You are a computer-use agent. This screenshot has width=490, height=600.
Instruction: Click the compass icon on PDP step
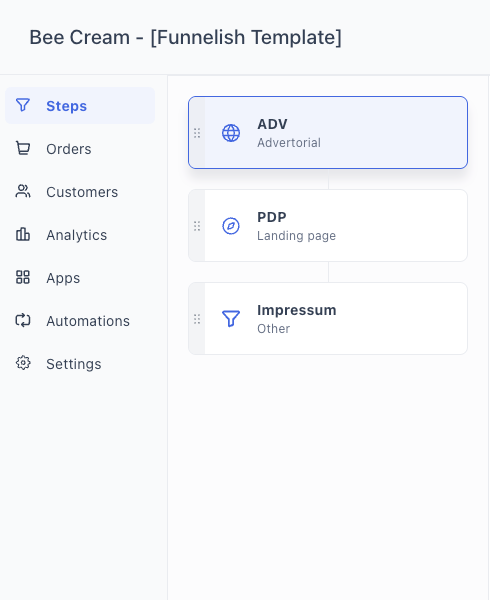[x=231, y=226]
